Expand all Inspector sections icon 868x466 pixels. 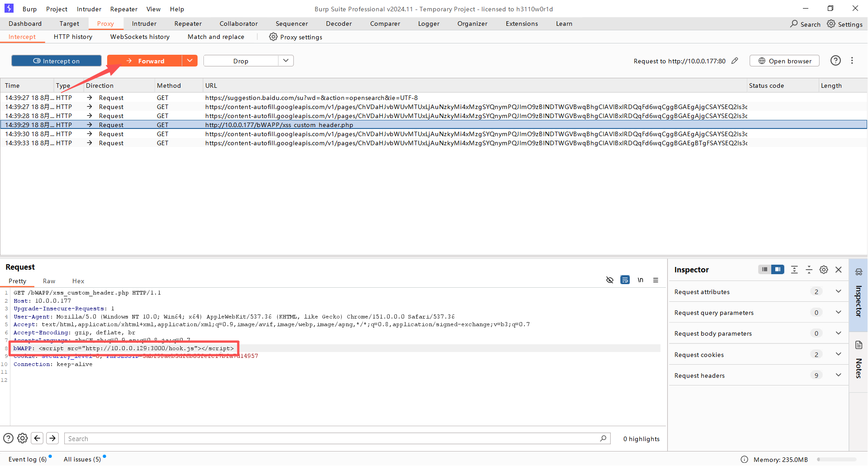tap(794, 270)
